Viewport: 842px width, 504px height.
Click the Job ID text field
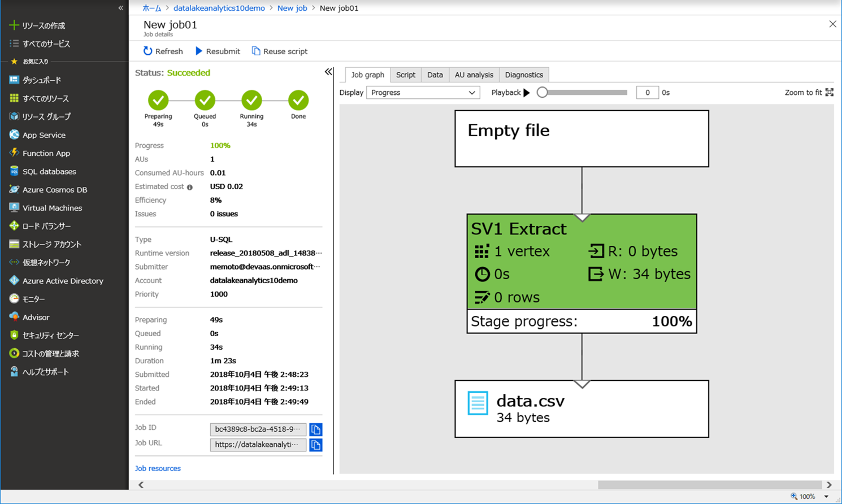(258, 429)
